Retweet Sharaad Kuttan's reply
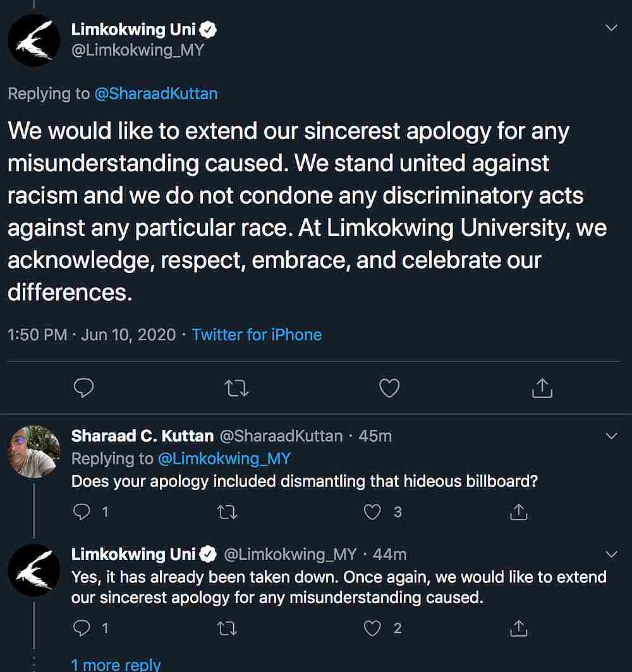Screen dimensions: 632x672 tap(227, 512)
